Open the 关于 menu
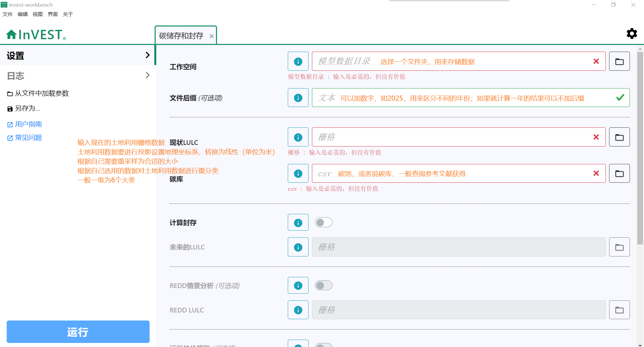This screenshot has height=347, width=644. tap(68, 14)
